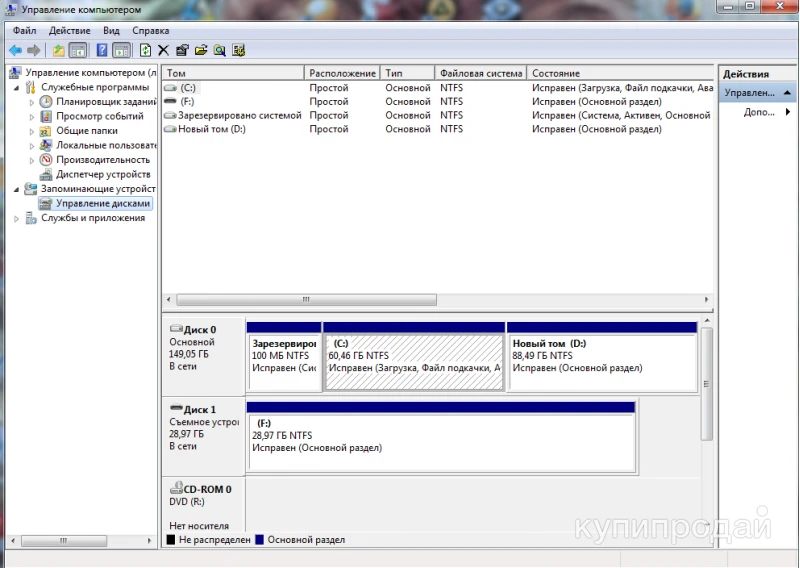800x568 pixels.
Task: Open the Действие menu
Action: pyautogui.click(x=69, y=31)
